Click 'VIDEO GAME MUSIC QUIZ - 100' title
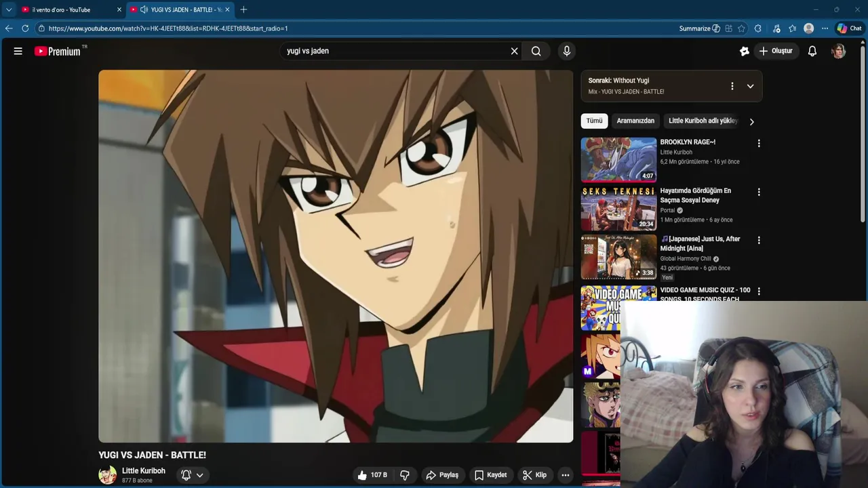 pyautogui.click(x=705, y=294)
